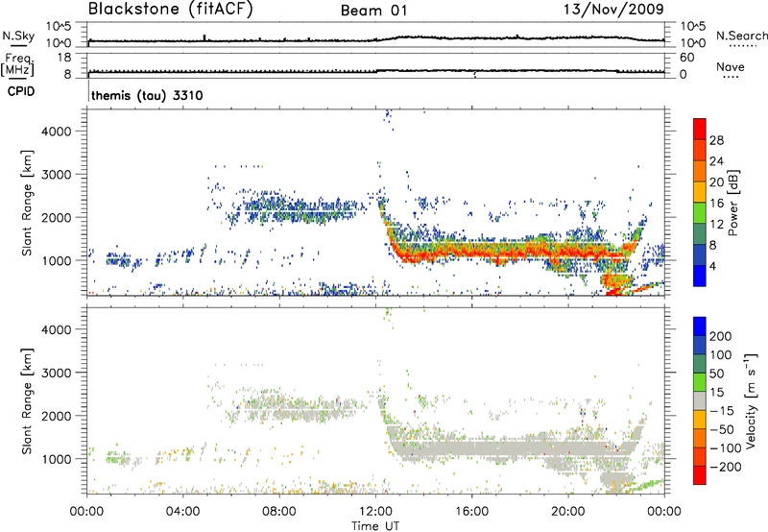768x532 pixels.
Task: Click the 'themis (tau) 3310' text
Action: click(x=147, y=95)
